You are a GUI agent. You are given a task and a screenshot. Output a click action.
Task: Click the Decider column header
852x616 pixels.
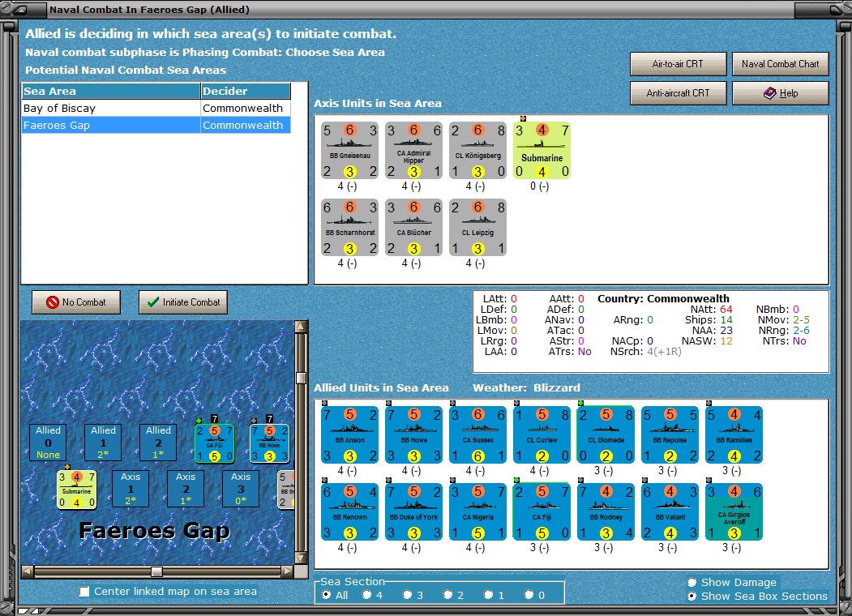coord(246,92)
